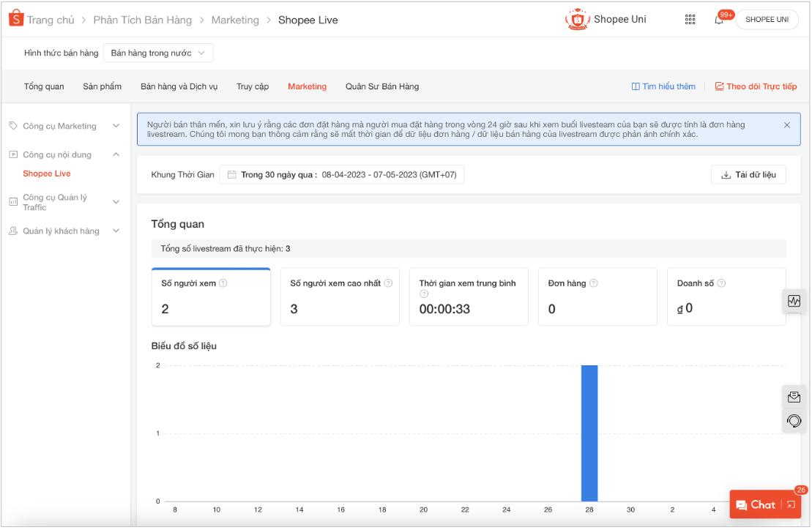Switch to the Sản phẩm tab

102,86
